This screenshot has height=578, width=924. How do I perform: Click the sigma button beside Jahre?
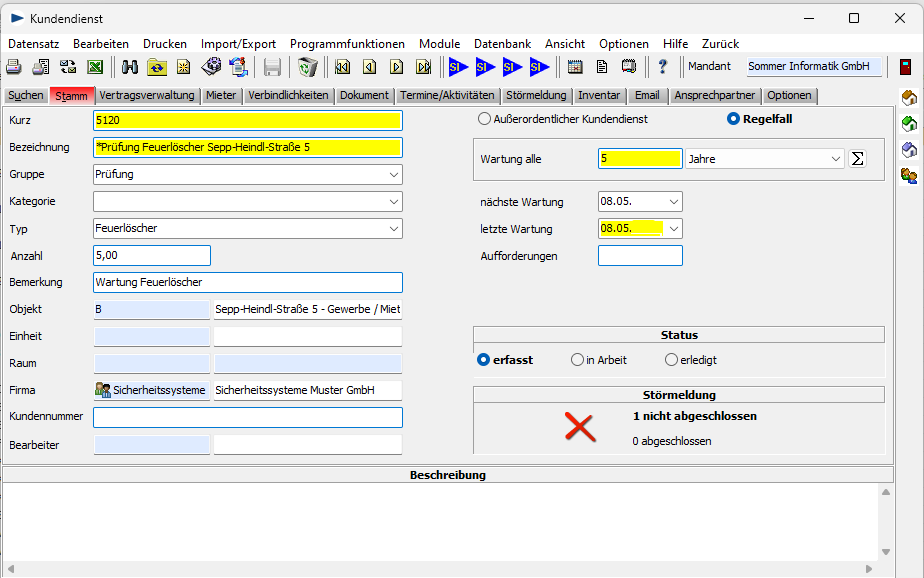(857, 159)
